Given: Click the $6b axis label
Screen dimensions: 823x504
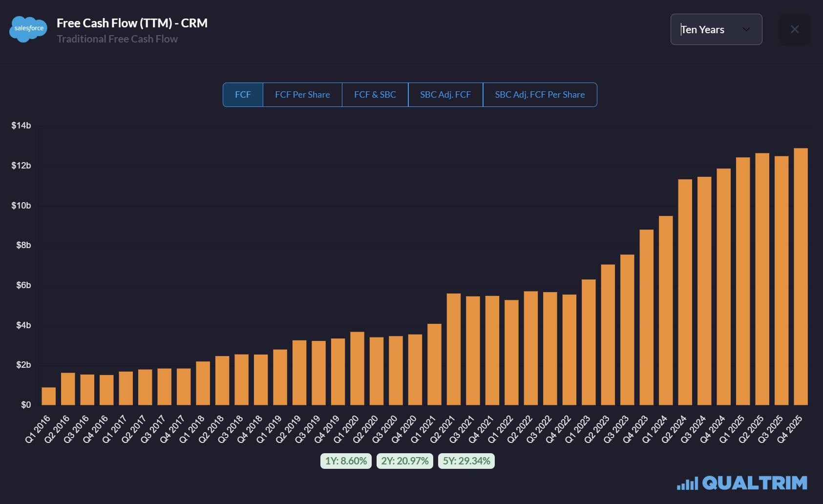Looking at the screenshot, I should pos(23,285).
